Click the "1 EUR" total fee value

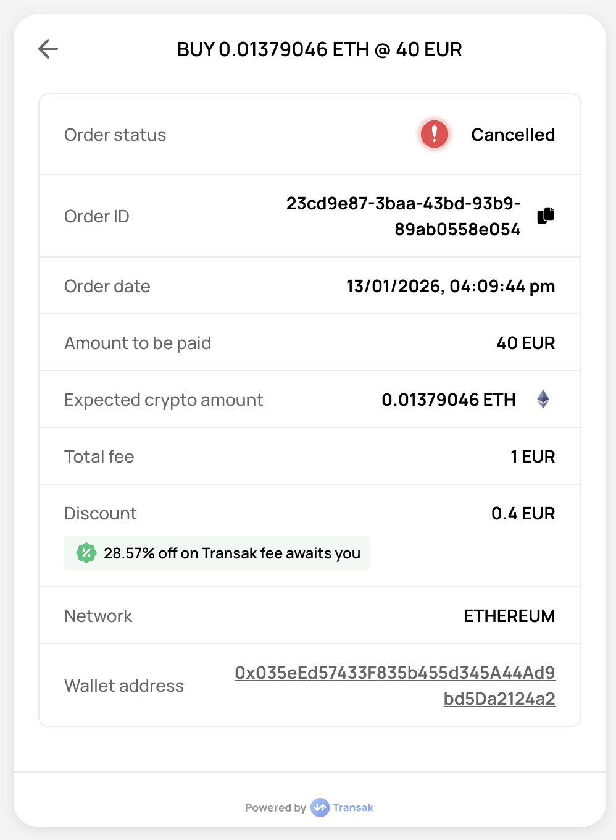[x=533, y=456]
